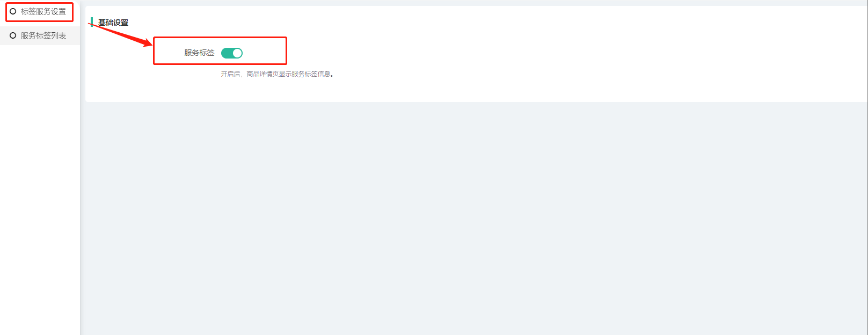Click empty sidebar space below 服务标签列表
The width and height of the screenshot is (868, 335).
[40, 188]
